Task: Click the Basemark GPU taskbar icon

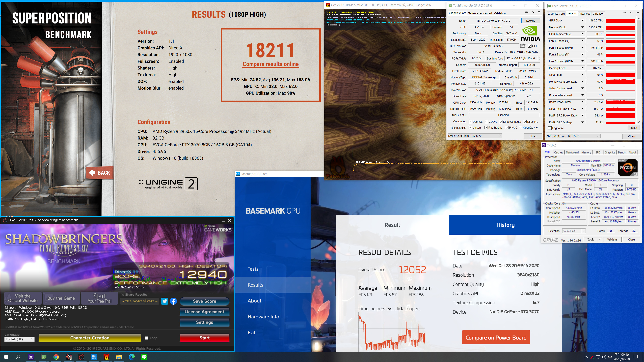Action: (x=94, y=357)
